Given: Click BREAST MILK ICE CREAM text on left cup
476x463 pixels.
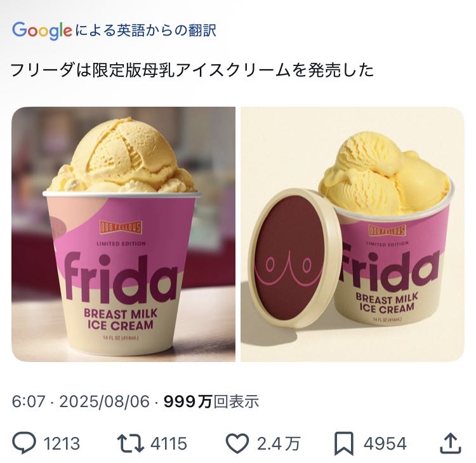Looking at the screenshot, I should [x=121, y=319].
